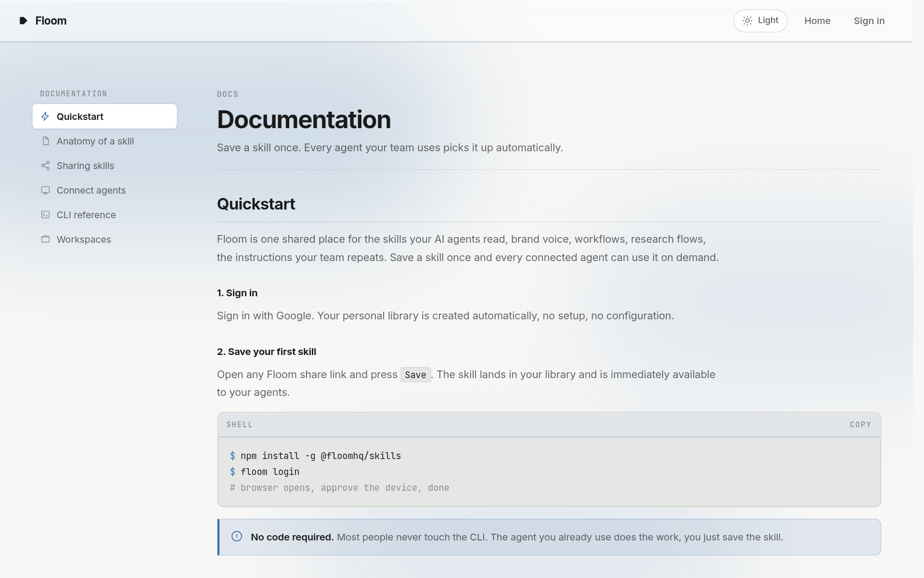Click the No code required bold text
Screen dimensions: 924x578
(x=292, y=537)
